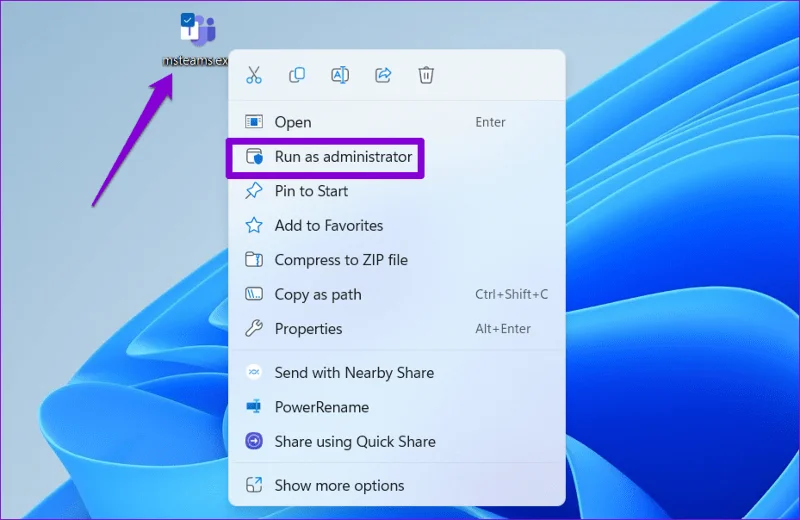Open Properties from the context menu
The height and width of the screenshot is (520, 800).
tap(397, 329)
